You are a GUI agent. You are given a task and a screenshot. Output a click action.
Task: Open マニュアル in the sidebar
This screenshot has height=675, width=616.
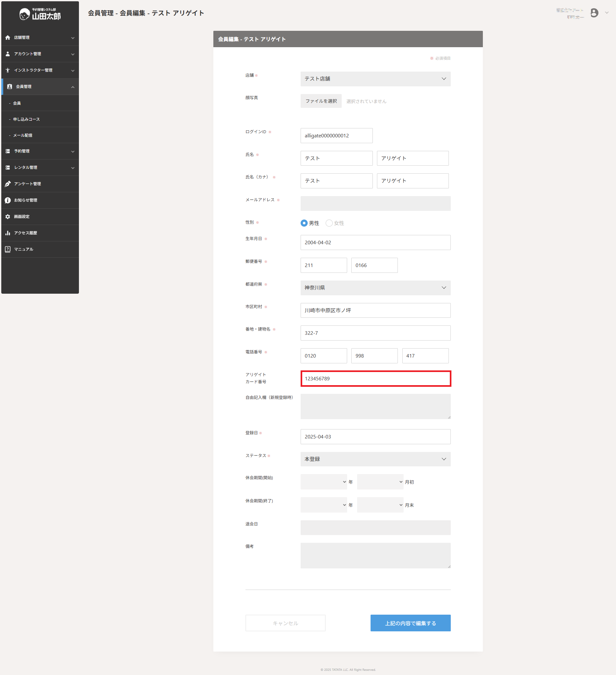click(x=40, y=249)
